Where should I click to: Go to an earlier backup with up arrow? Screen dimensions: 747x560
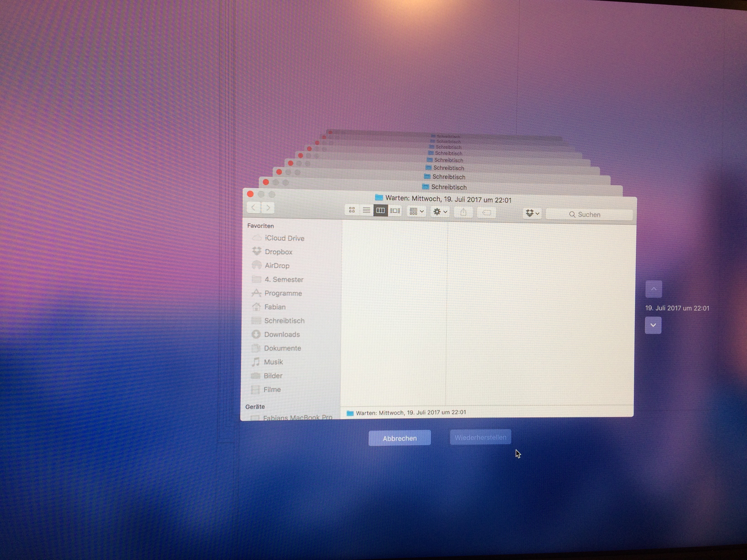pos(653,289)
